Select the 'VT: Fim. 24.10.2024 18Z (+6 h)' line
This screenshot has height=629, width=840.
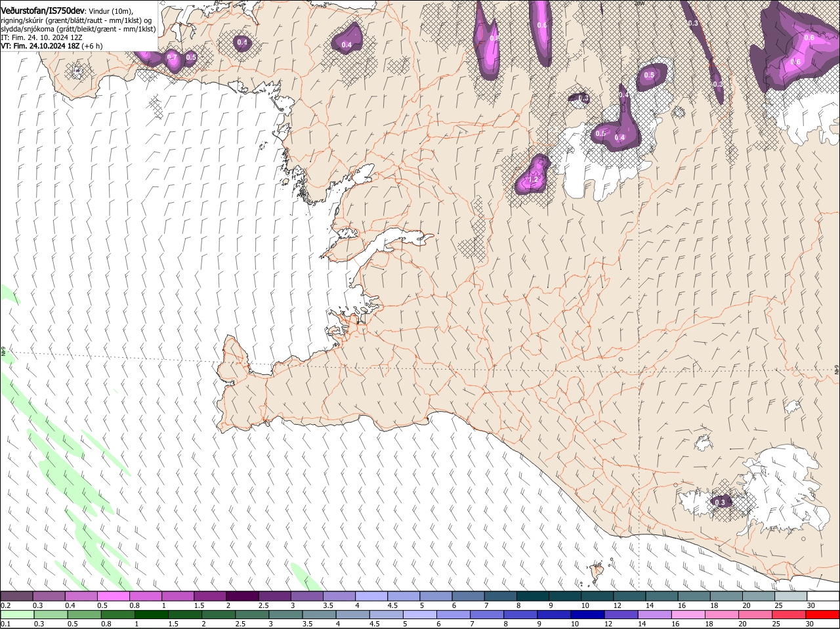tap(51, 46)
